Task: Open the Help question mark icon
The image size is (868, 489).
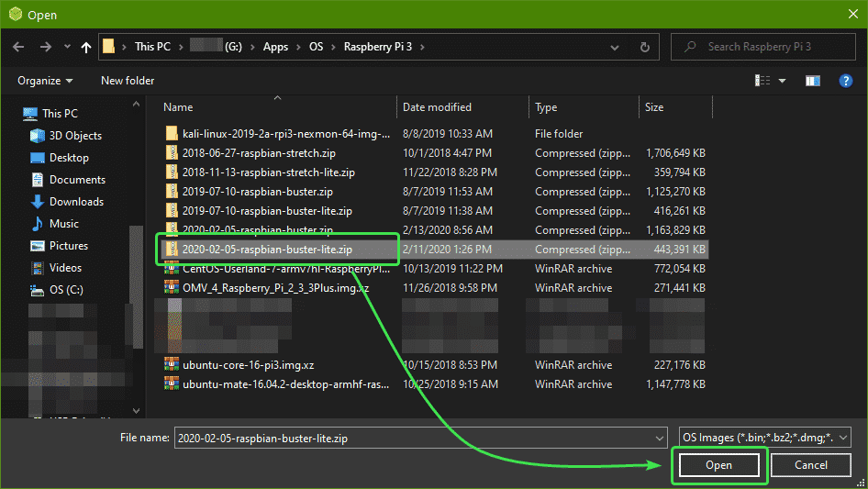Action: tap(846, 81)
